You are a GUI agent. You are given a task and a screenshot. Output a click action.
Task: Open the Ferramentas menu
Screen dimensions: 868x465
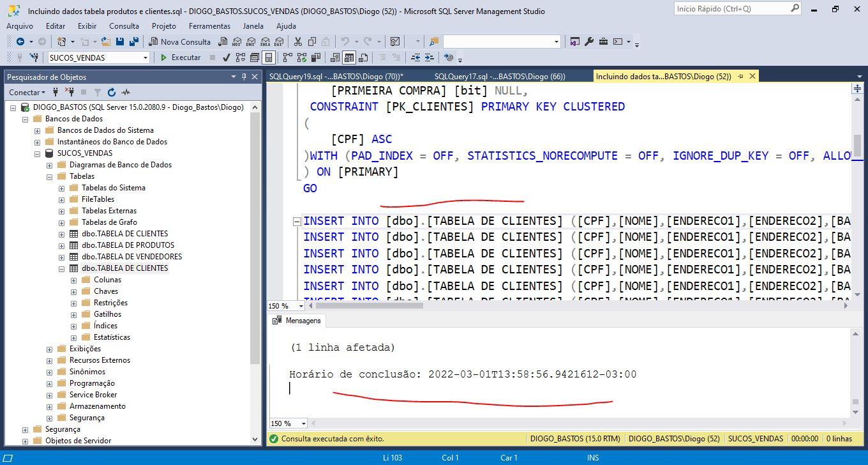click(209, 26)
